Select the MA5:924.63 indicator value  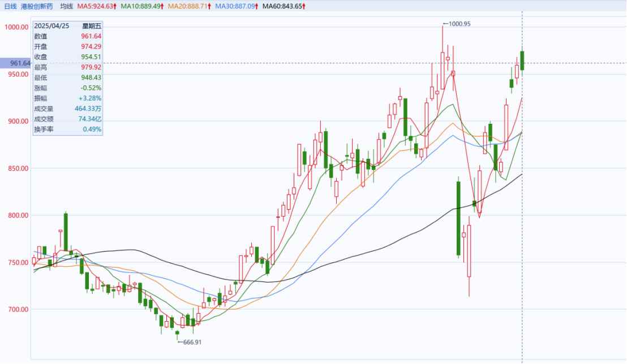(97, 6)
